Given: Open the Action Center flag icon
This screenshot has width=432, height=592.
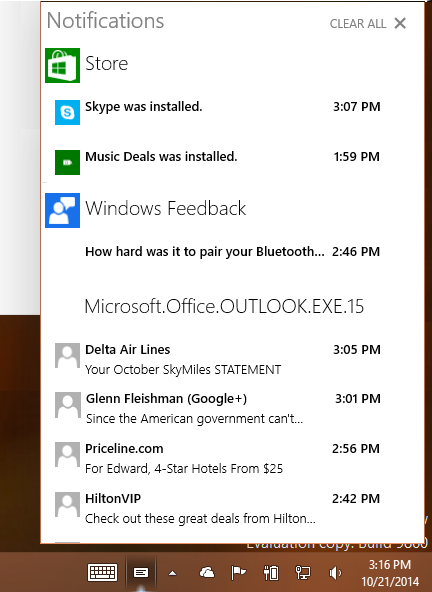Looking at the screenshot, I should click(238, 573).
